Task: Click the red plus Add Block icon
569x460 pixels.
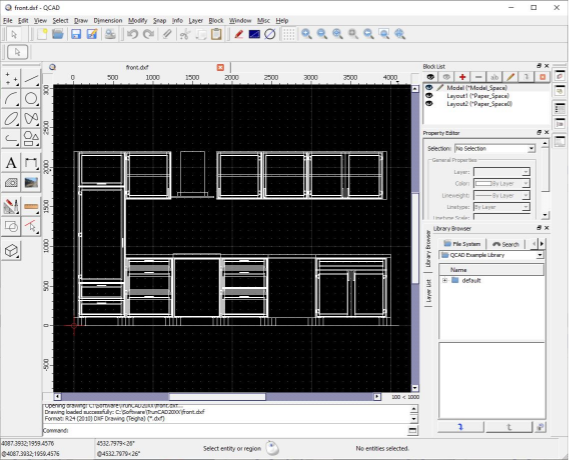Action: click(462, 77)
